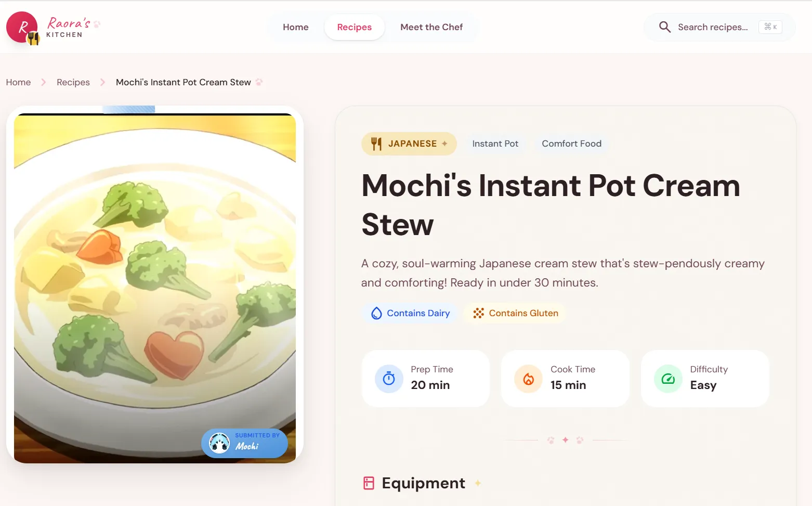Select the Comfort Food tag
Image resolution: width=812 pixels, height=506 pixels.
[x=571, y=144]
